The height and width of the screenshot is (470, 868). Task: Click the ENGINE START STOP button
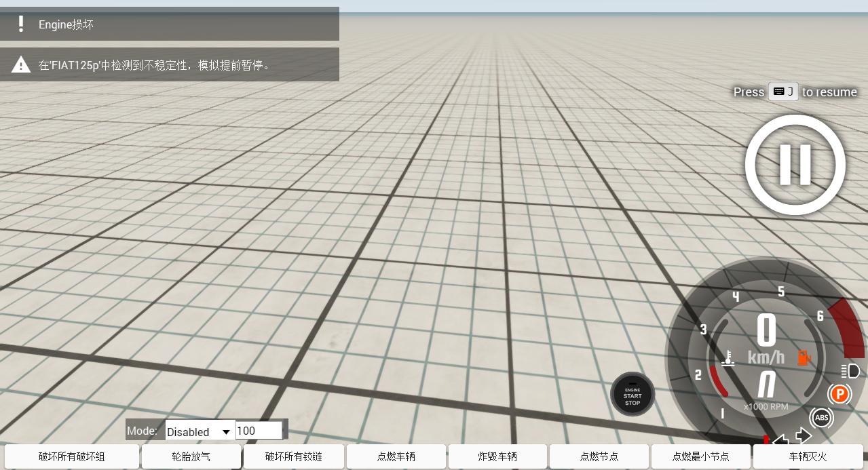[633, 394]
